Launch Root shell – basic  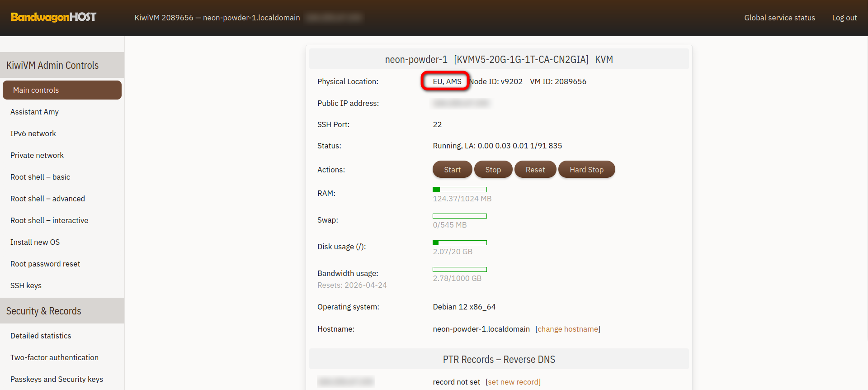[40, 177]
